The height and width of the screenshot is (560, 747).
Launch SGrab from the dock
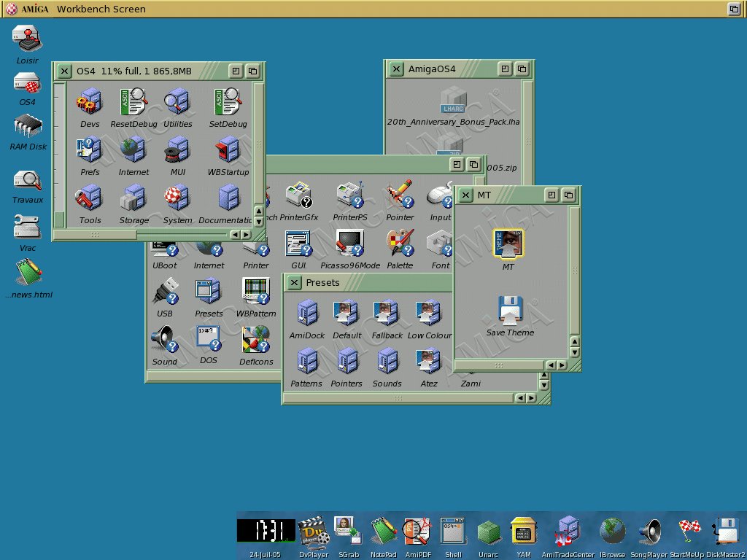tap(348, 532)
